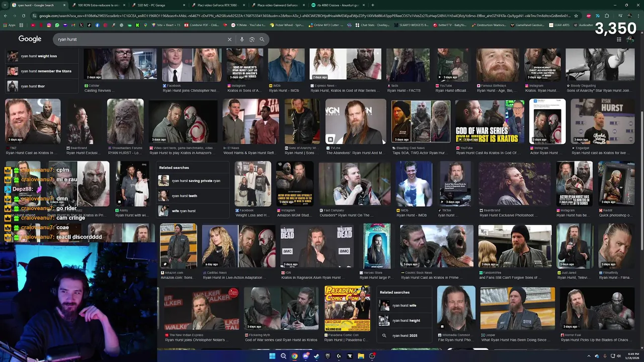
Task: Open the Amazon.com 'Sons' image result
Action: pyautogui.click(x=178, y=246)
